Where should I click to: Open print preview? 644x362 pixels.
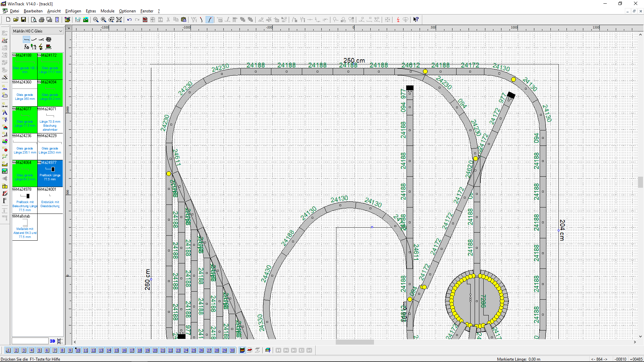[x=34, y=20]
